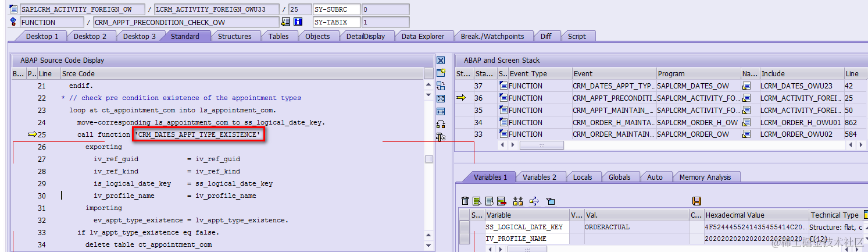The width and height of the screenshot is (868, 252).
Task: Select the Variables 1 tab
Action: pos(490,177)
